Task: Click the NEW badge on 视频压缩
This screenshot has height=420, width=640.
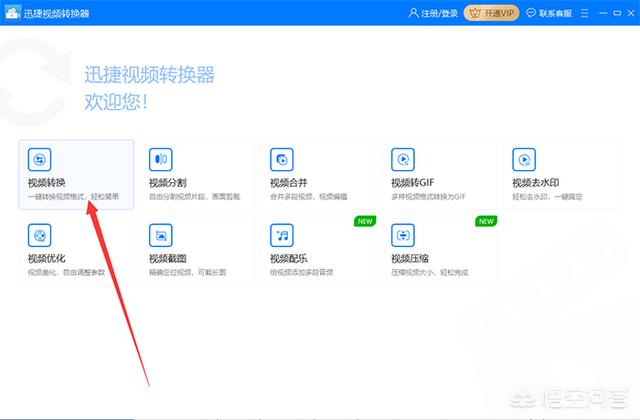Action: click(486, 221)
